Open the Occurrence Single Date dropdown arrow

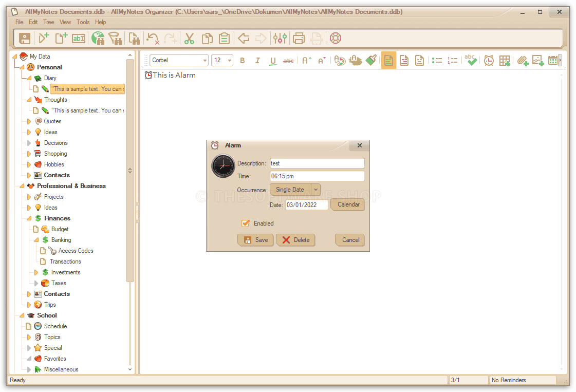click(x=315, y=190)
